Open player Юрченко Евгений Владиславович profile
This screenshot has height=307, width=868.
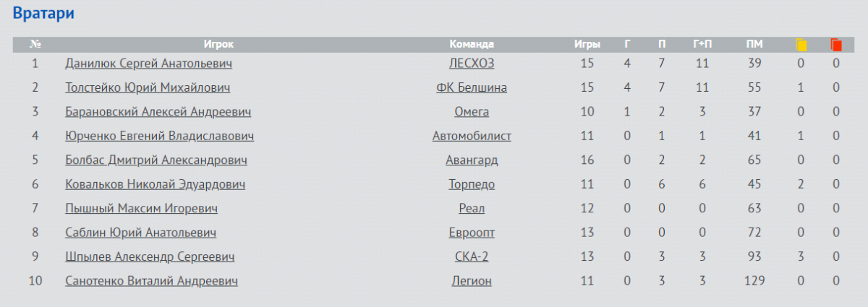[159, 136]
